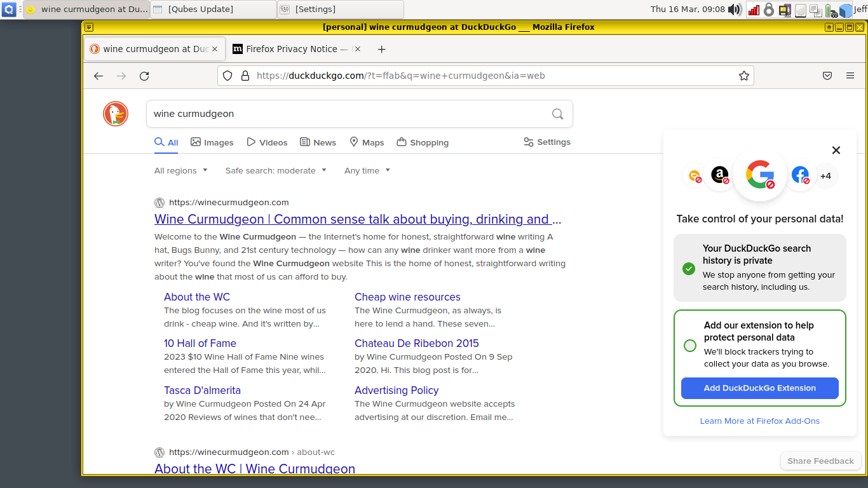The width and height of the screenshot is (868, 488).
Task: Click the tracking protection shield icon
Action: click(x=227, y=76)
